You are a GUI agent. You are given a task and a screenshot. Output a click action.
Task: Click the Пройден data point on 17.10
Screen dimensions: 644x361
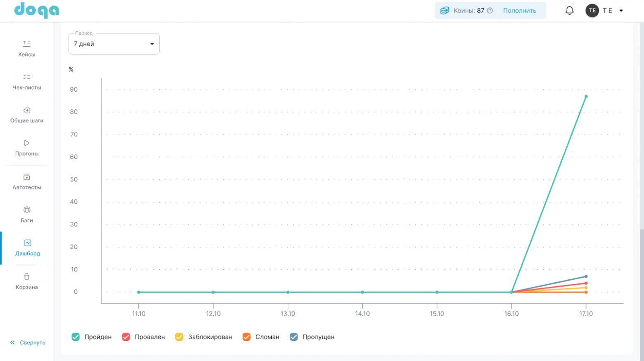tap(586, 97)
